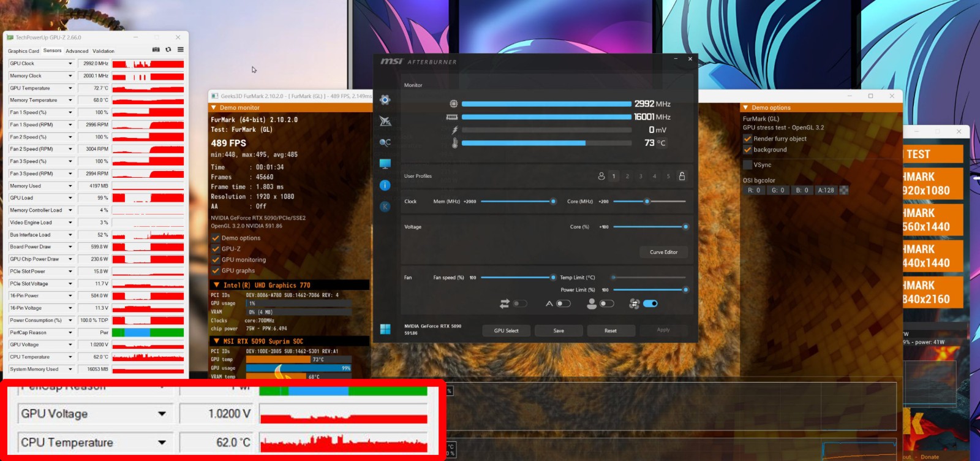Screen dimensions: 980x461
Task: Click the monitor display icon in Afterburner sidebar
Action: (385, 164)
